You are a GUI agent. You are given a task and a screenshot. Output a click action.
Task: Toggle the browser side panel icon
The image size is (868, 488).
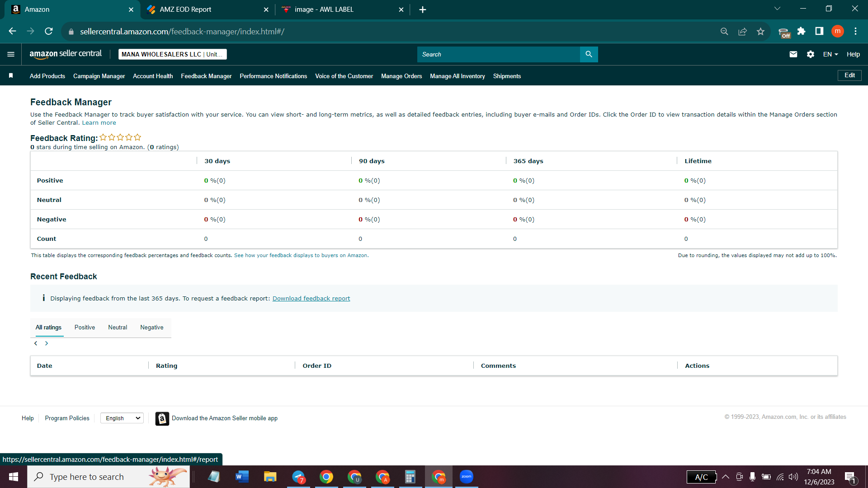[x=819, y=31]
